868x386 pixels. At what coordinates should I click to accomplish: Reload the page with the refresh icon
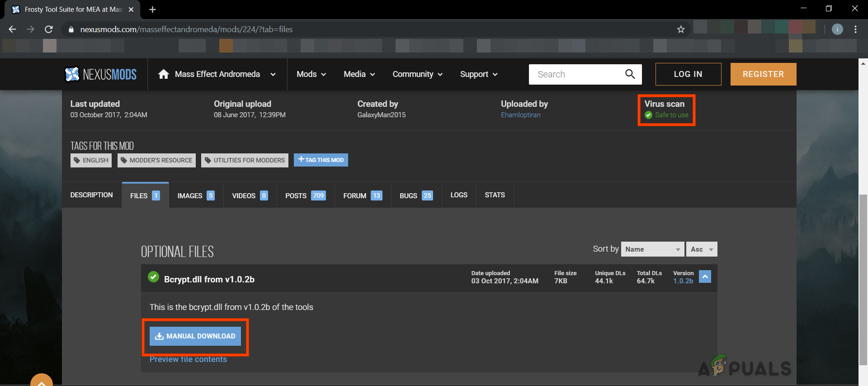pyautogui.click(x=49, y=29)
